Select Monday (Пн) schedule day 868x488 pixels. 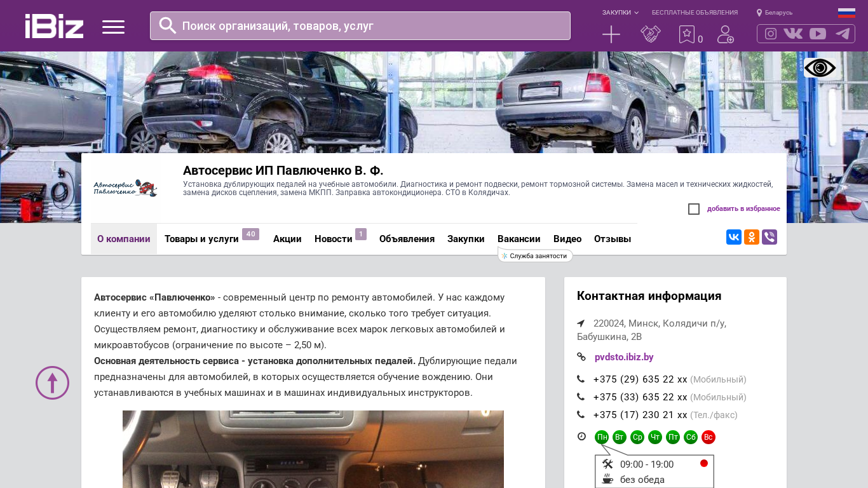(602, 437)
